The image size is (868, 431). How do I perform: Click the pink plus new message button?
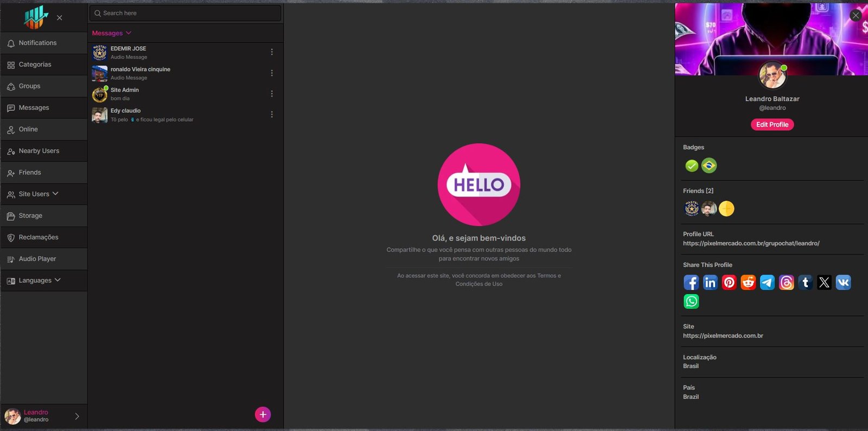(x=263, y=415)
